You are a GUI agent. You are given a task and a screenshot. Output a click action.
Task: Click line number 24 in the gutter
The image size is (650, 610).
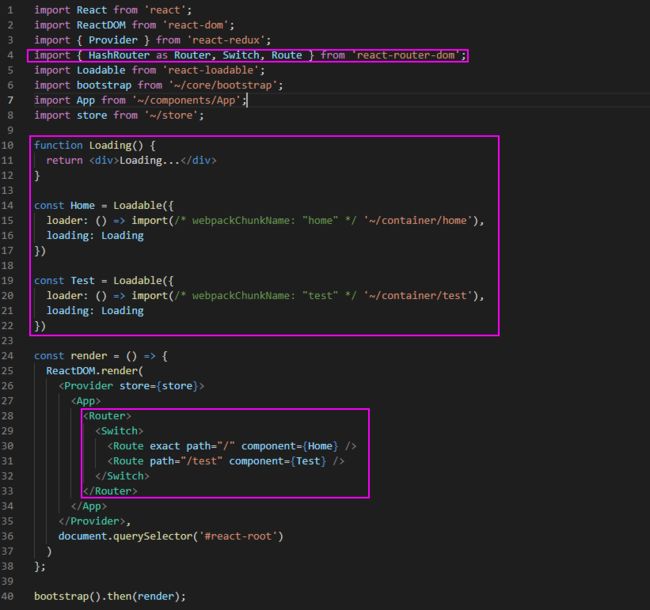coord(7,356)
